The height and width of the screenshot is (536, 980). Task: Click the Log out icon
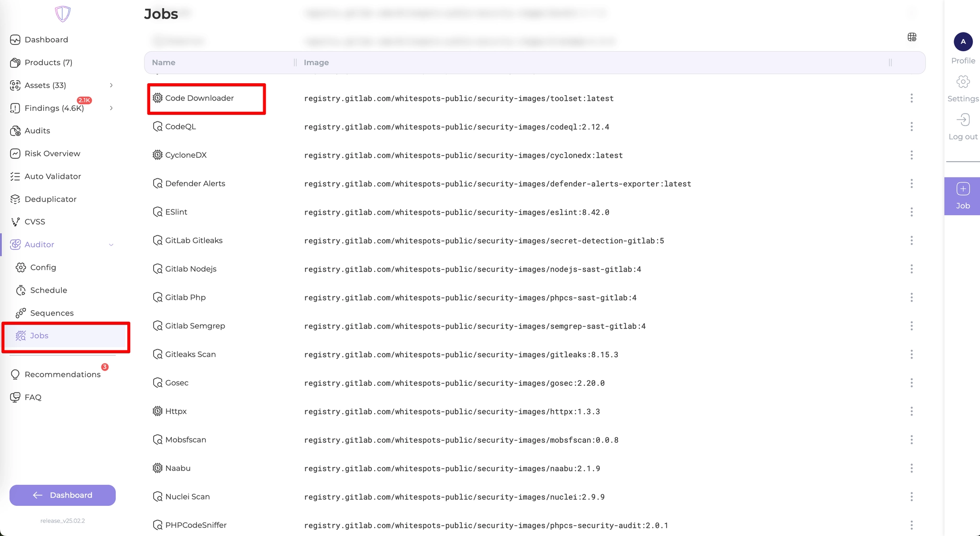[963, 120]
